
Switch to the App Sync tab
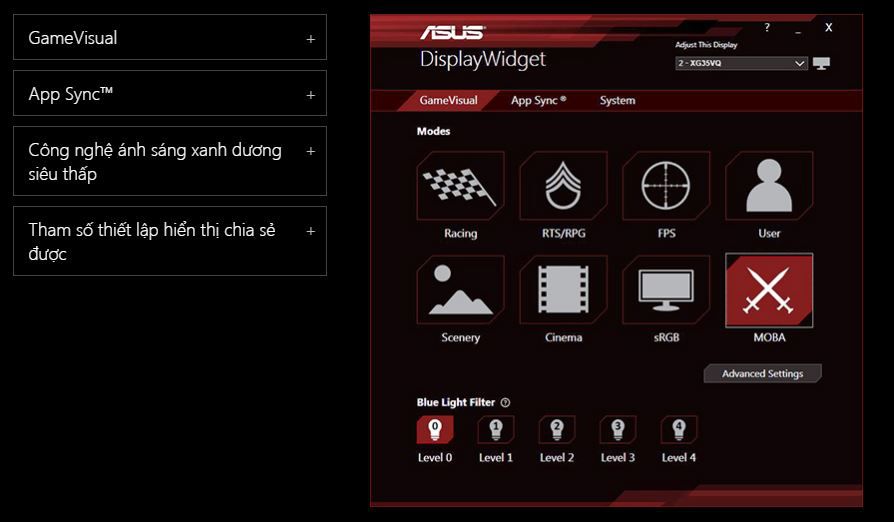tap(538, 100)
